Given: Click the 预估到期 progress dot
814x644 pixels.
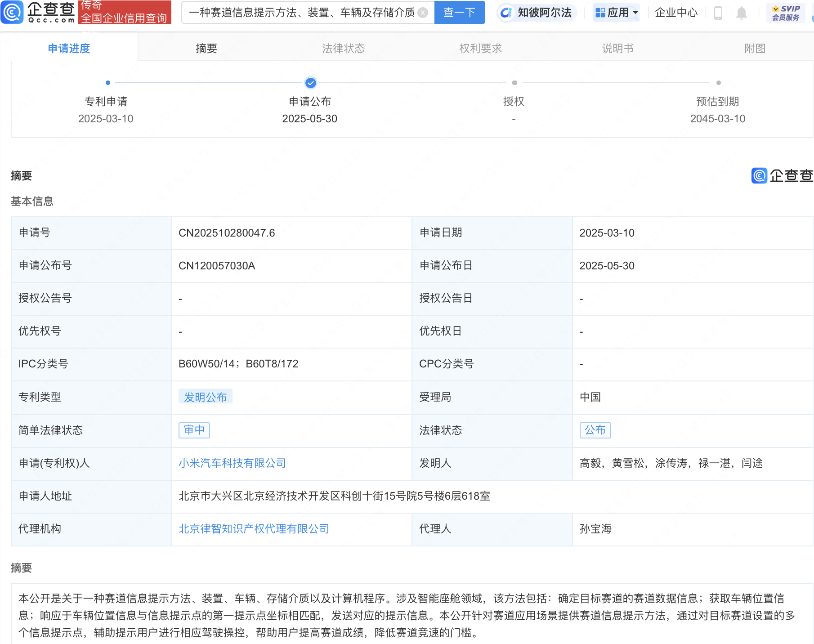Looking at the screenshot, I should 719,83.
